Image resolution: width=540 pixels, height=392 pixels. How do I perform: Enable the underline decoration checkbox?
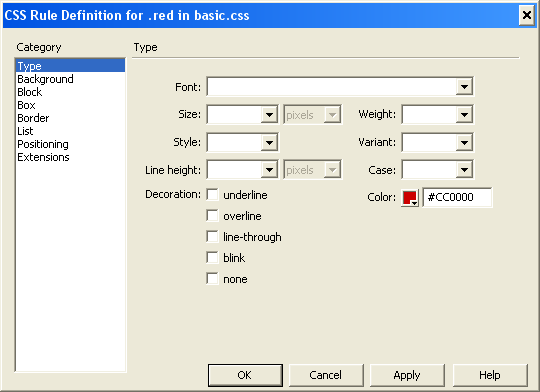(x=212, y=194)
